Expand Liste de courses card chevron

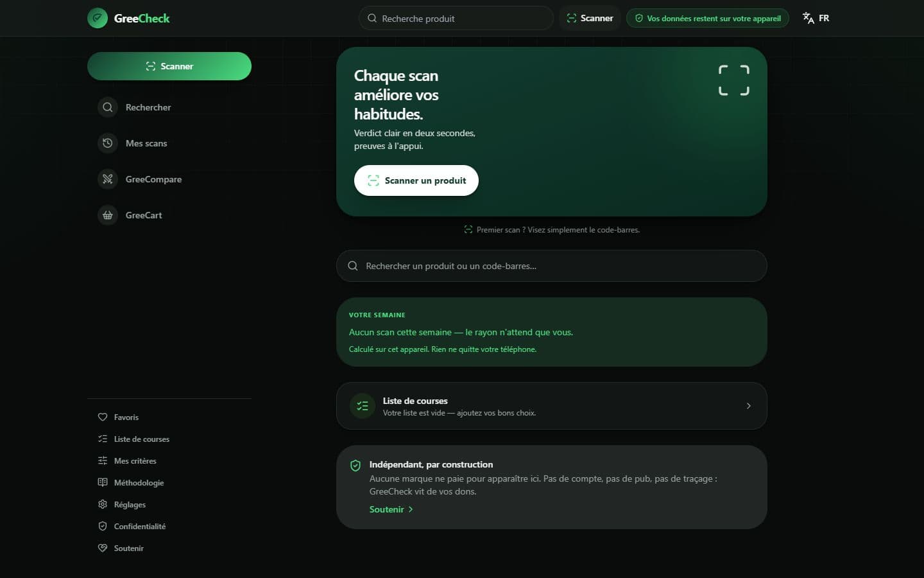tap(749, 406)
